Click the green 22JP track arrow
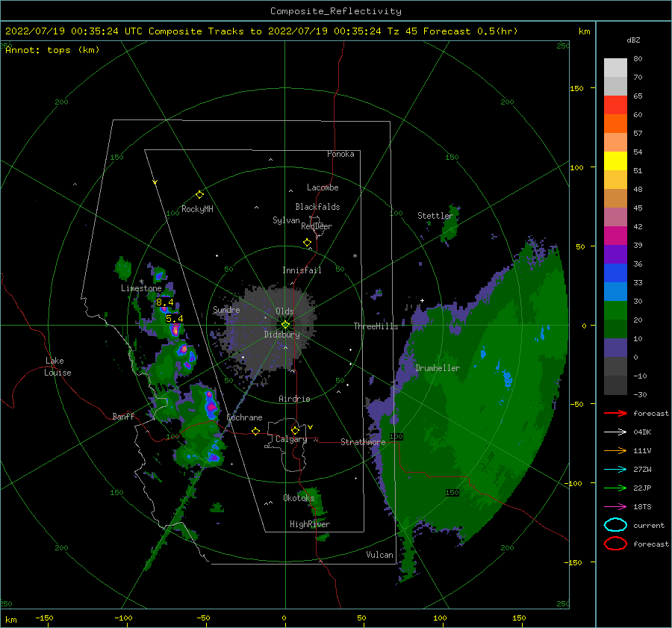Viewport: 672px width, 628px height. [615, 488]
